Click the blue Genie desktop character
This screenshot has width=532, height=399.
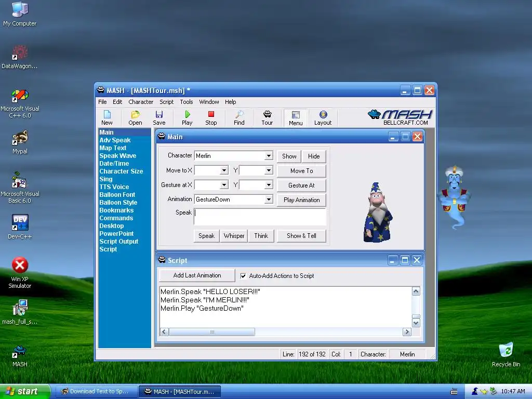coord(454,198)
